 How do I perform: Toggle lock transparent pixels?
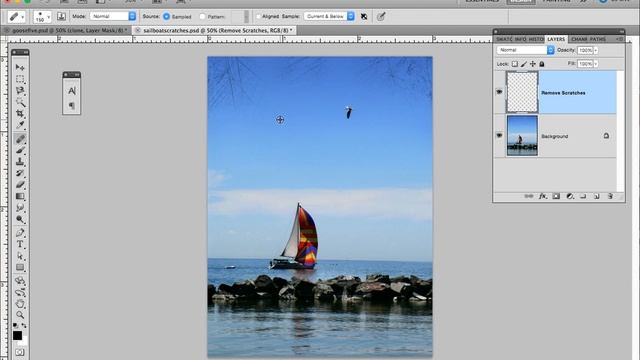[515, 64]
